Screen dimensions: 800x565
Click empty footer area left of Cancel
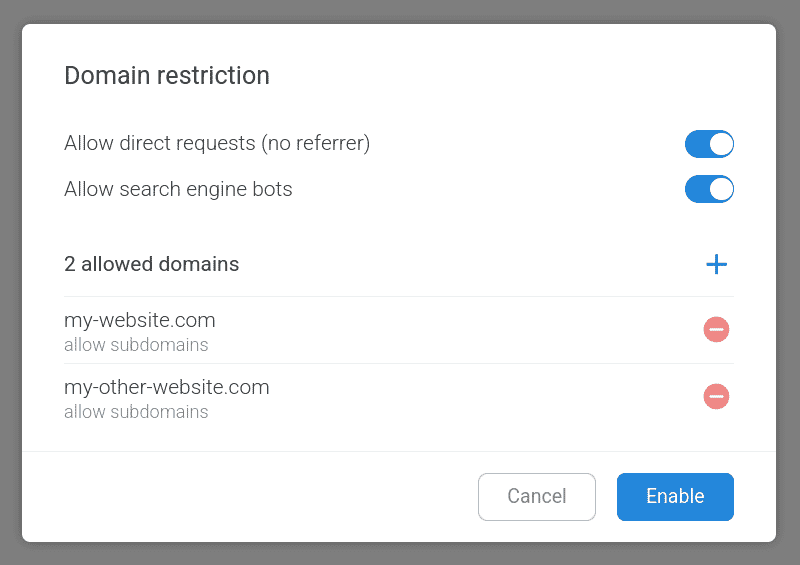(x=250, y=497)
